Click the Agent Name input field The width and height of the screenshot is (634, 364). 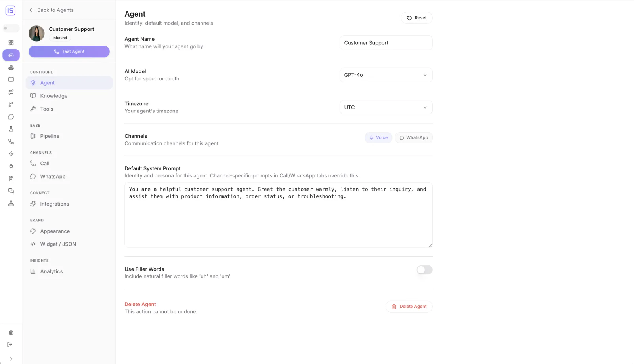click(386, 43)
